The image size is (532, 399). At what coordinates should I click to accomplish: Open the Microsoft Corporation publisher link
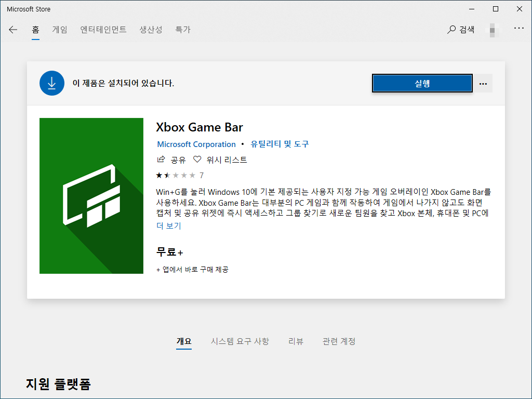(x=196, y=144)
